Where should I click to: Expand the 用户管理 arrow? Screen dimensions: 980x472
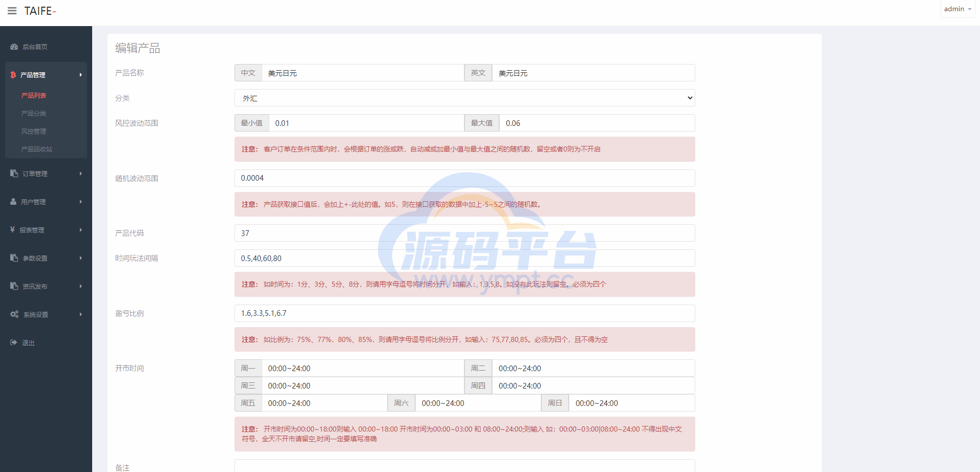(x=80, y=202)
